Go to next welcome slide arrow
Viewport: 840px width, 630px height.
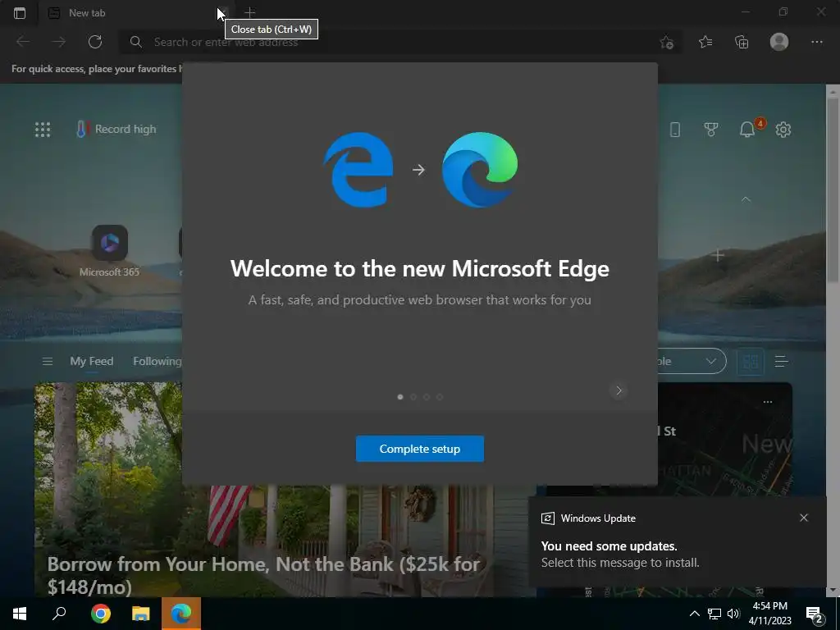coord(619,390)
